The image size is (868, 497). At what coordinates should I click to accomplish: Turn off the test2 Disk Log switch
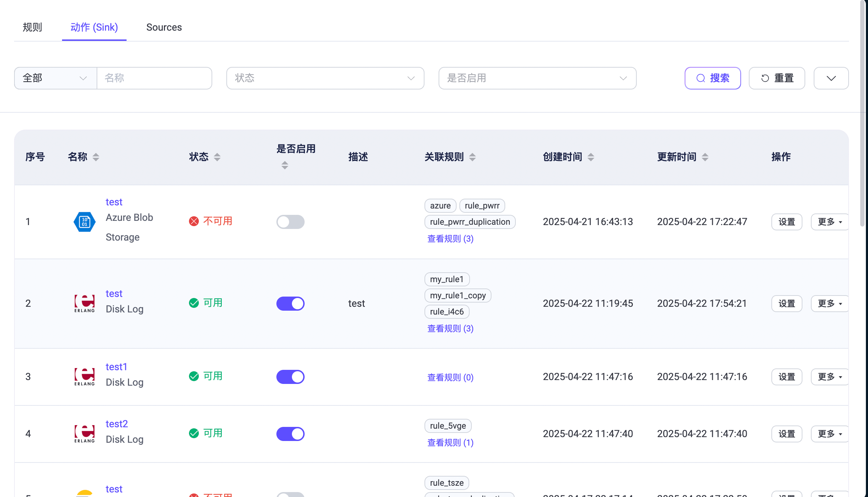point(290,434)
